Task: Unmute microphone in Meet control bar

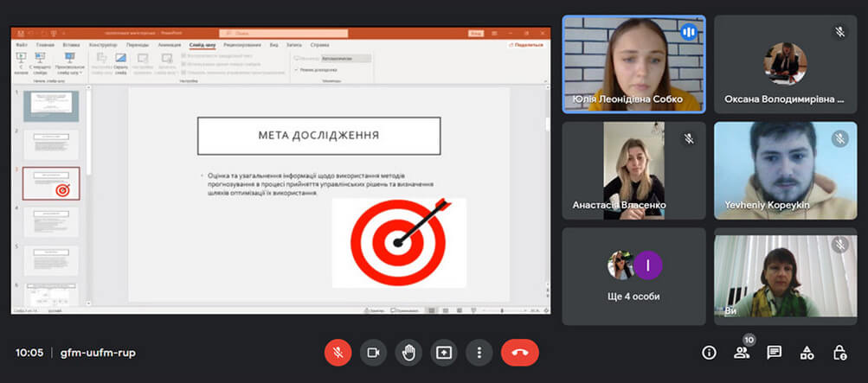Action: tap(338, 353)
